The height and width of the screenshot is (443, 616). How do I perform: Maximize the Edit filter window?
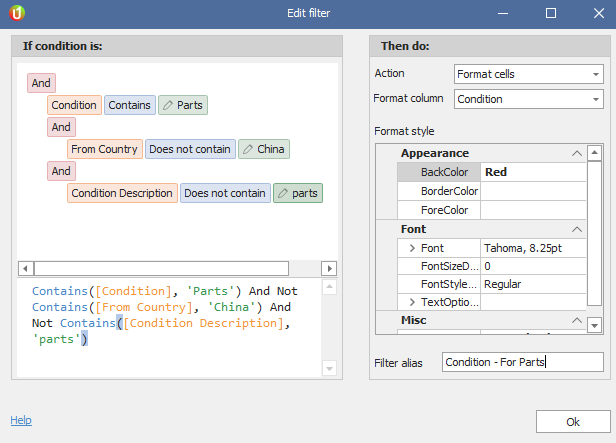551,13
